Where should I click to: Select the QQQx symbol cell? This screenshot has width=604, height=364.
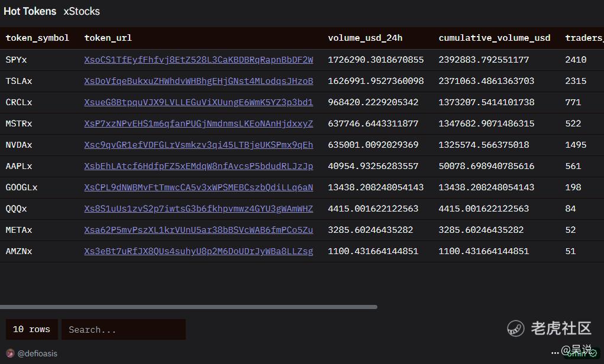click(16, 209)
